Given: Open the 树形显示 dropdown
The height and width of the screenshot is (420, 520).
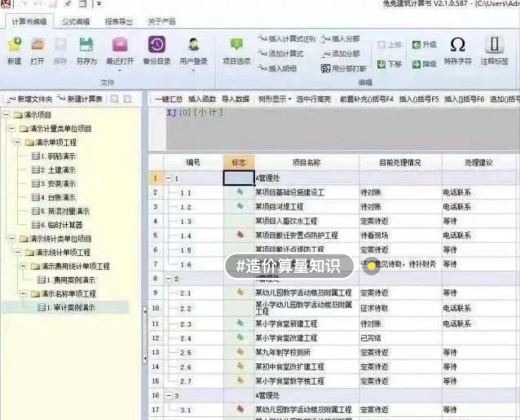Looking at the screenshot, I should [x=275, y=99].
